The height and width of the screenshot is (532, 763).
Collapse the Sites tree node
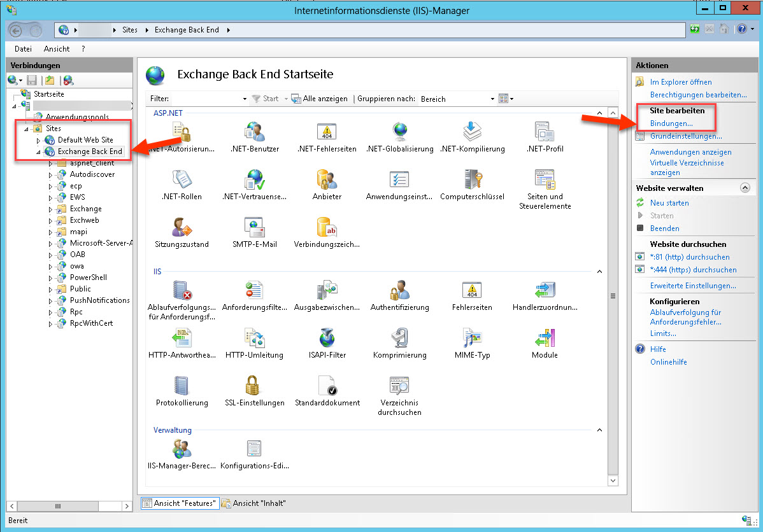(26, 129)
